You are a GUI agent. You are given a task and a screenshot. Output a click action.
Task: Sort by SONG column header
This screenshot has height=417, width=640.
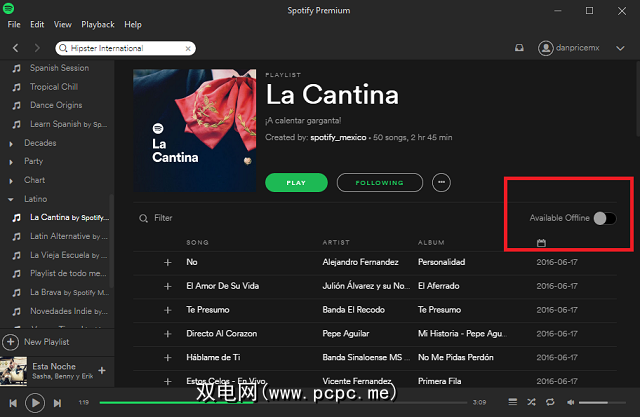[x=198, y=242]
